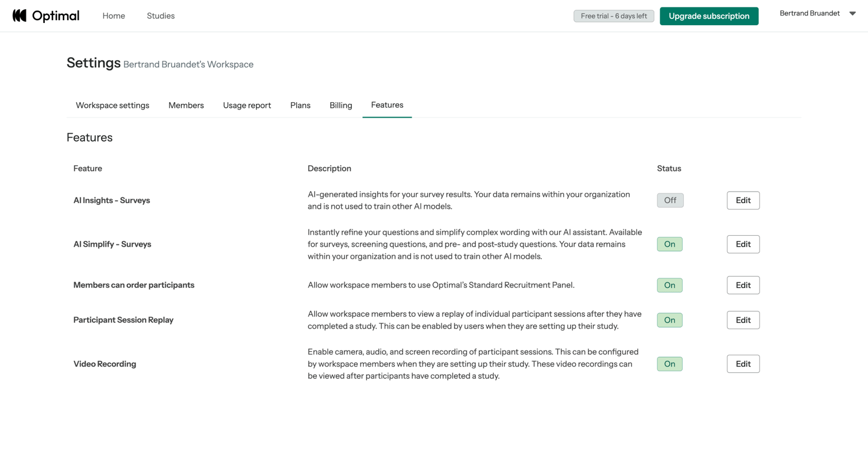The width and height of the screenshot is (868, 467).
Task: Click the Optimal logo icon
Action: click(20, 15)
